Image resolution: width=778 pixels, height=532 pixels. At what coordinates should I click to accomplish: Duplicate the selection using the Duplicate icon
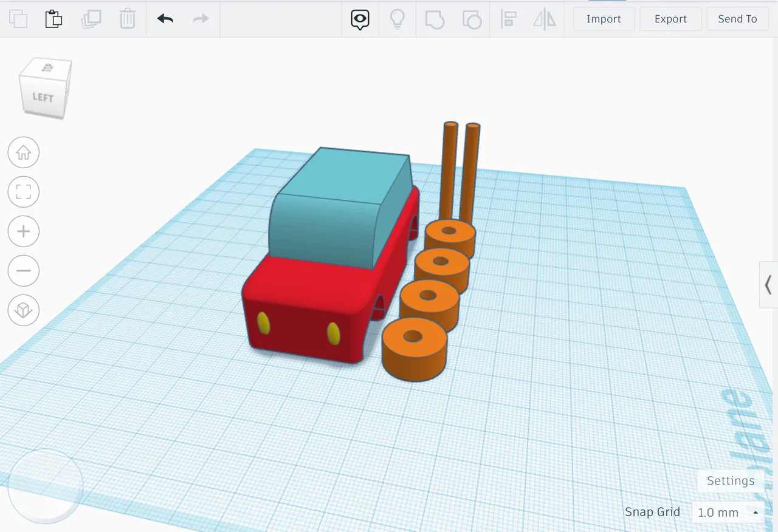coord(91,19)
